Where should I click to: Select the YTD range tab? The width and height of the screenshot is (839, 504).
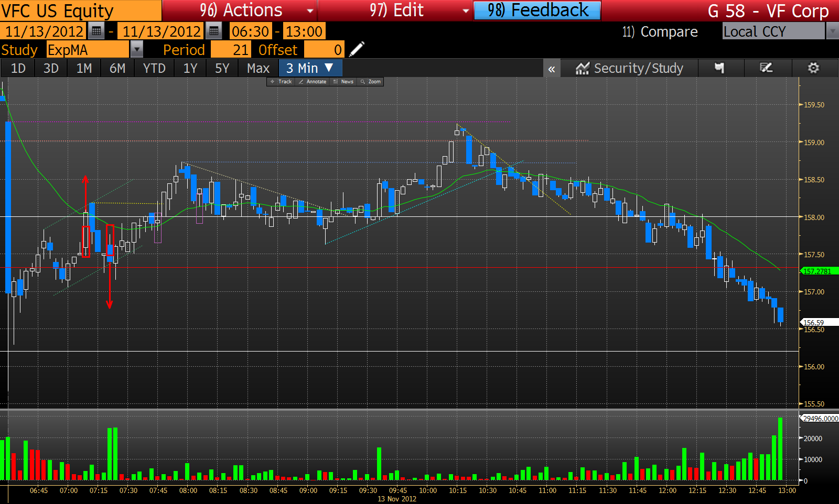click(154, 68)
